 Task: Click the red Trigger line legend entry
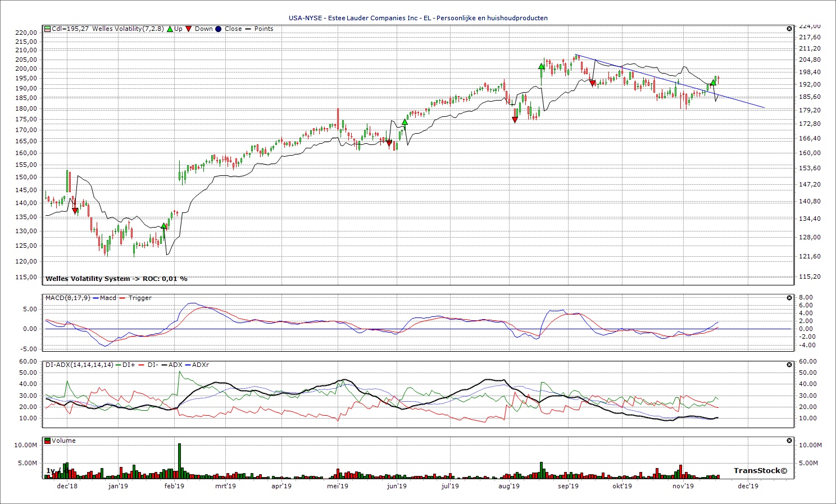point(135,298)
